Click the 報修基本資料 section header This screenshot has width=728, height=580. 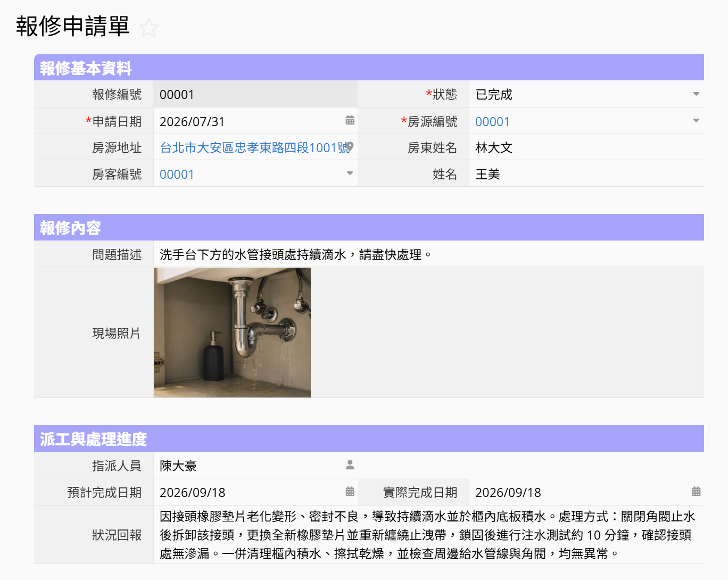pyautogui.click(x=369, y=68)
